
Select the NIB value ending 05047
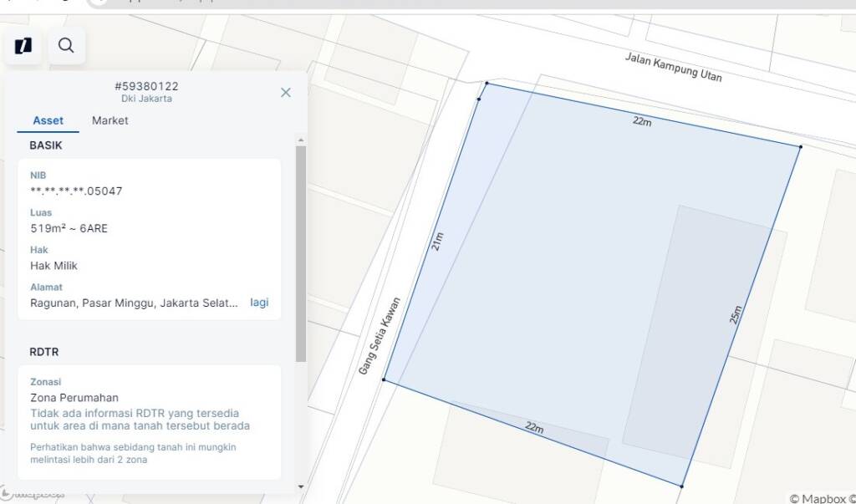[x=76, y=191]
